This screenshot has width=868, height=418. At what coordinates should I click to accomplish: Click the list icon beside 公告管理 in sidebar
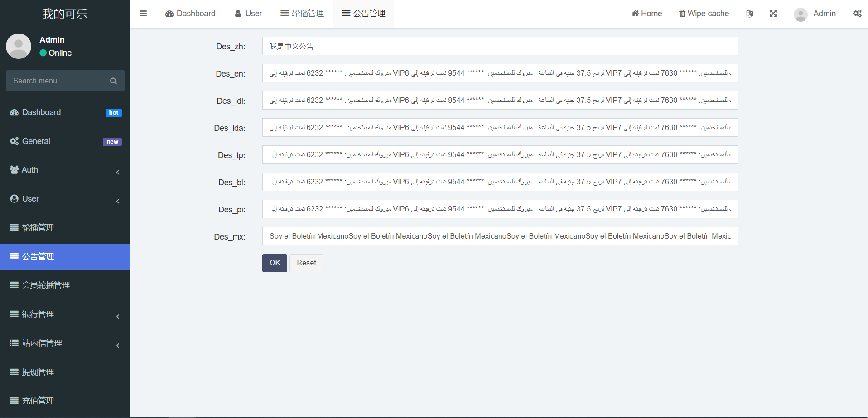pyautogui.click(x=14, y=257)
